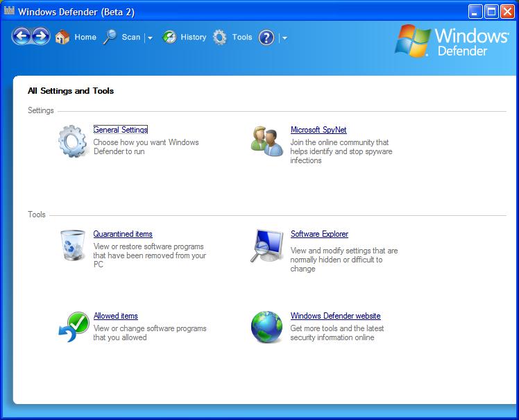Click the Quarantined items recycle bin icon
Viewport: 519px width, 420px height.
pos(72,245)
